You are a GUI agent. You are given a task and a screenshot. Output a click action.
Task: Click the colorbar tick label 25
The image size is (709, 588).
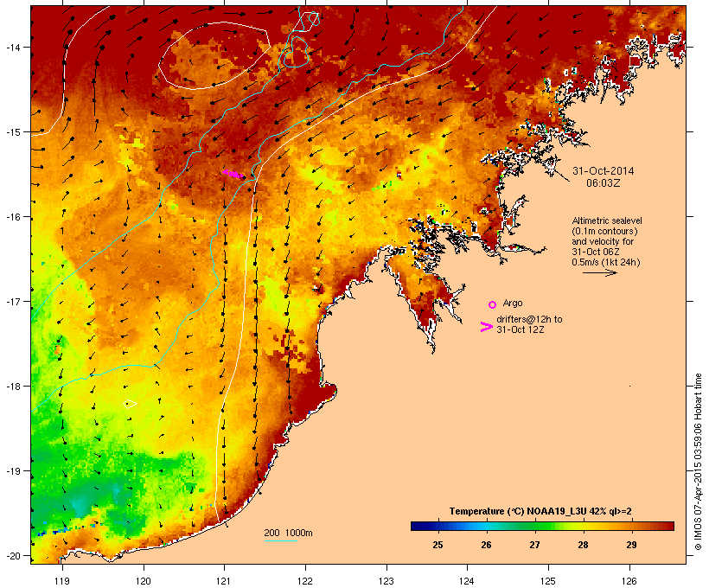(438, 545)
